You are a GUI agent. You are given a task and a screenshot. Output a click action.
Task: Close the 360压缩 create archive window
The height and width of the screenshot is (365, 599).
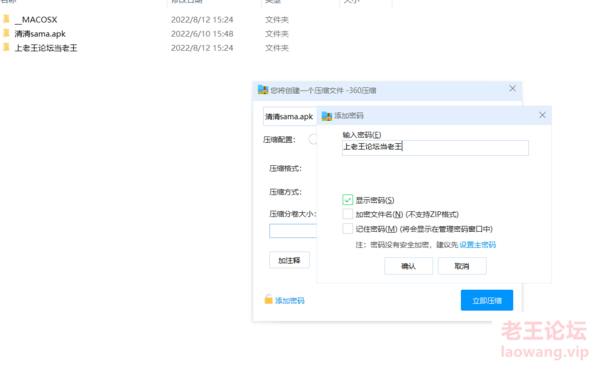pyautogui.click(x=512, y=89)
